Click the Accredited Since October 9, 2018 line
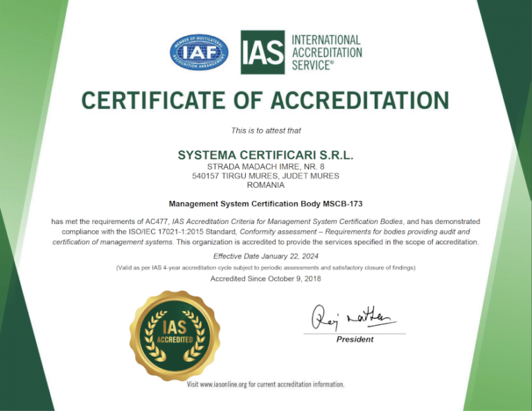This screenshot has width=532, height=411. point(265,279)
